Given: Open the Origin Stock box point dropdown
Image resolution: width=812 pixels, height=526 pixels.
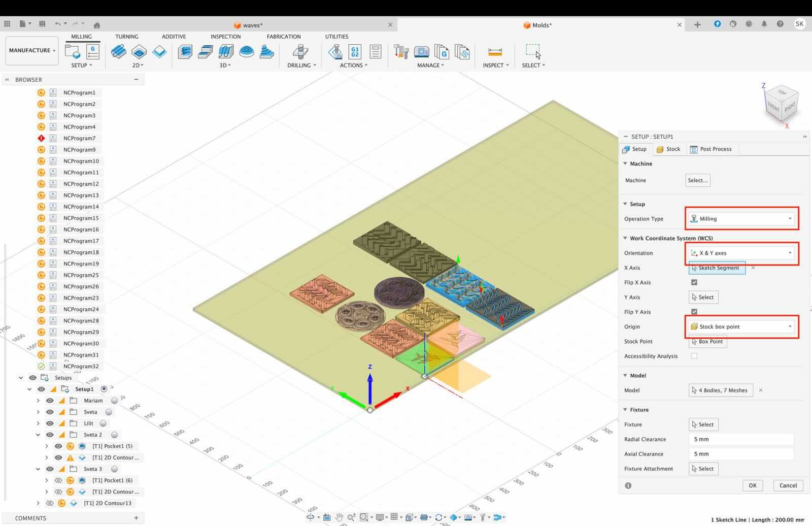Looking at the screenshot, I should coord(741,326).
